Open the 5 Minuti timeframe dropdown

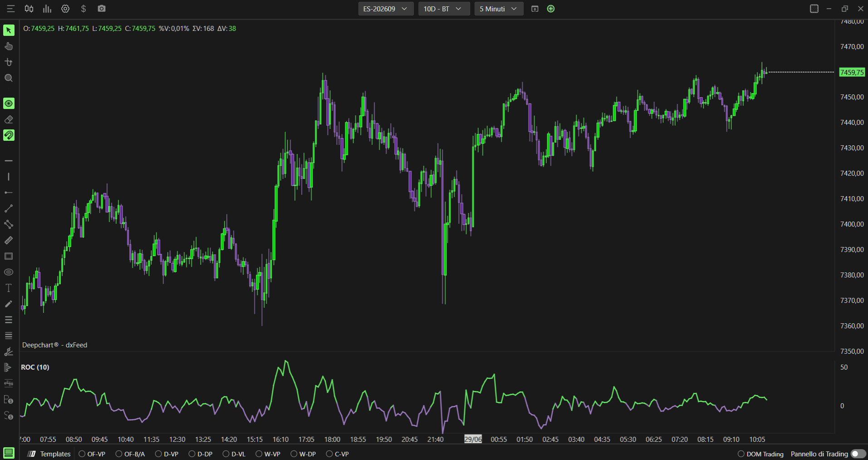click(x=499, y=9)
